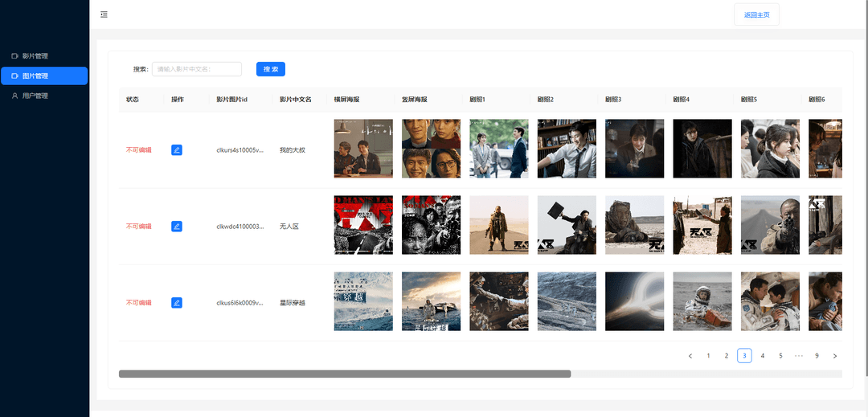Click 不可编辑 status in 我的大叔 row

tap(138, 150)
